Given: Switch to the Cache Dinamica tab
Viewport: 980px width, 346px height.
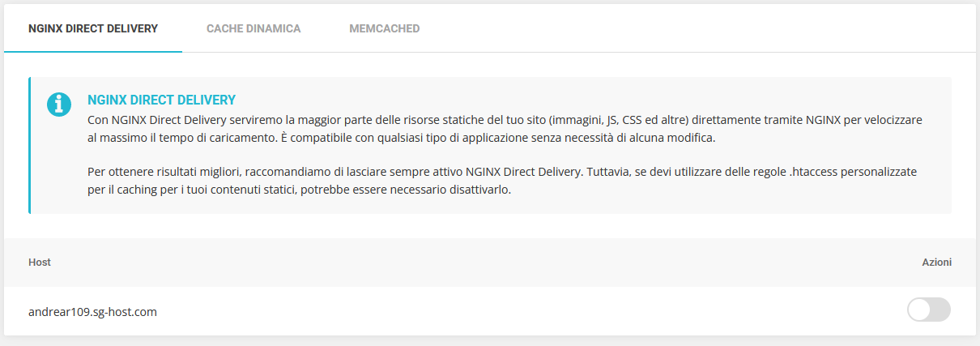Looking at the screenshot, I should click(x=254, y=28).
